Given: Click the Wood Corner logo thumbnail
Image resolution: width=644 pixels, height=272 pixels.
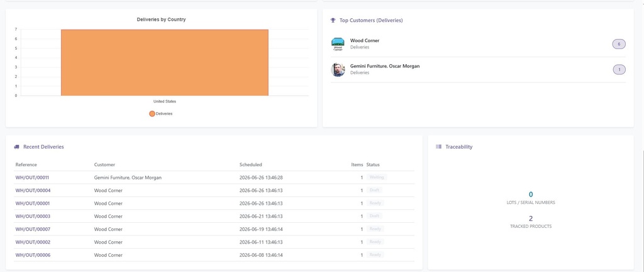Looking at the screenshot, I should [338, 44].
